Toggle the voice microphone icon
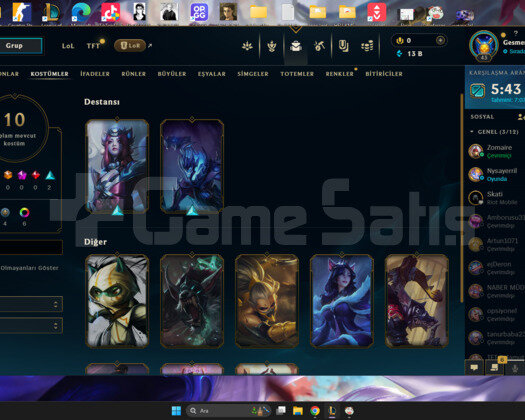 point(515,368)
